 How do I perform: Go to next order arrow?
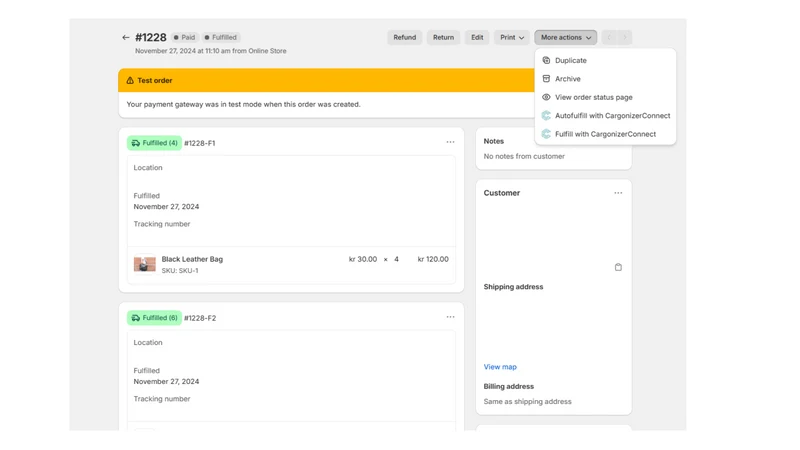tap(624, 37)
